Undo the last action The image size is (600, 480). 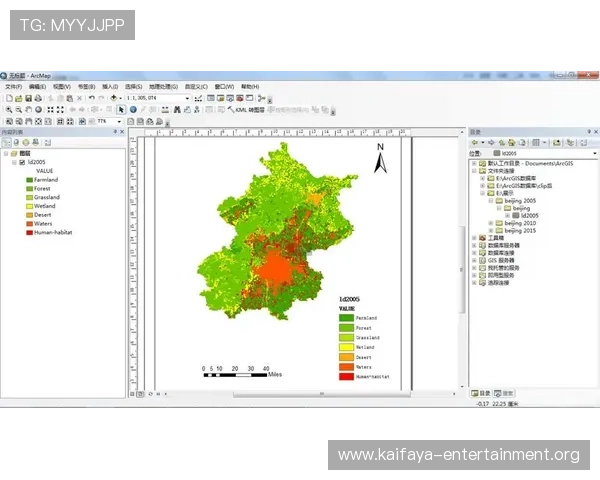pyautogui.click(x=92, y=98)
